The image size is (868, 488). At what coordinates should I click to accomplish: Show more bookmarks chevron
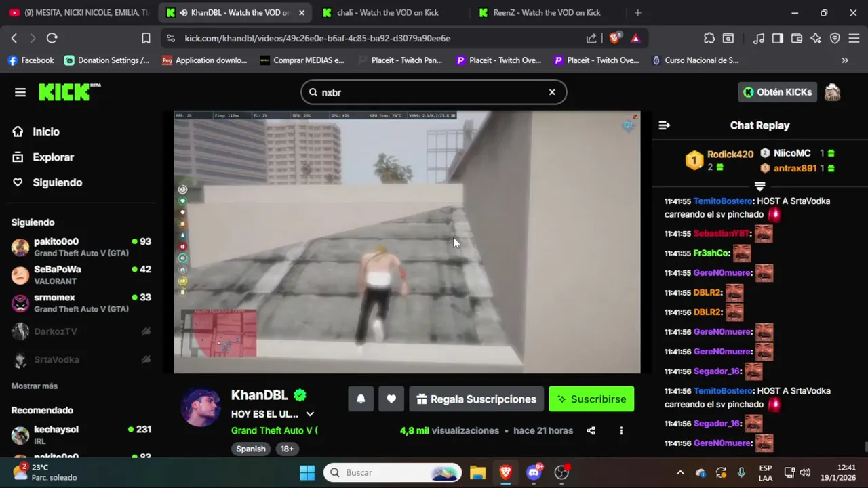pos(845,60)
